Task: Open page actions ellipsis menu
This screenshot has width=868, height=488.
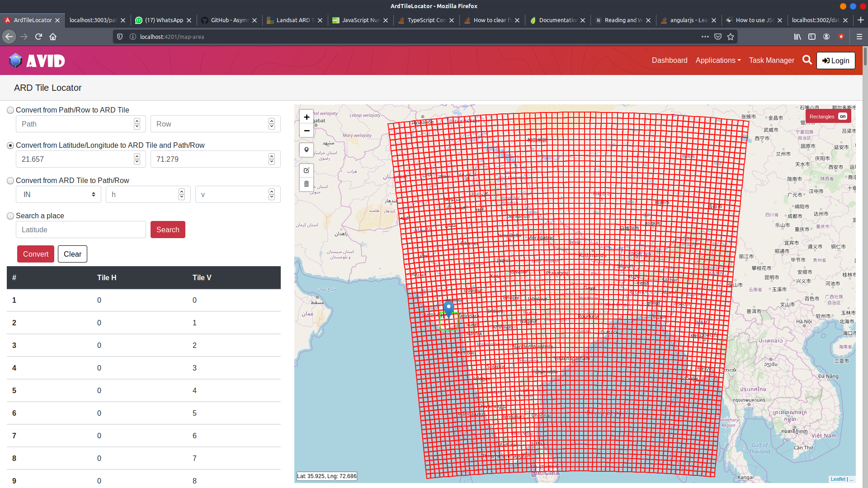Action: (705, 37)
